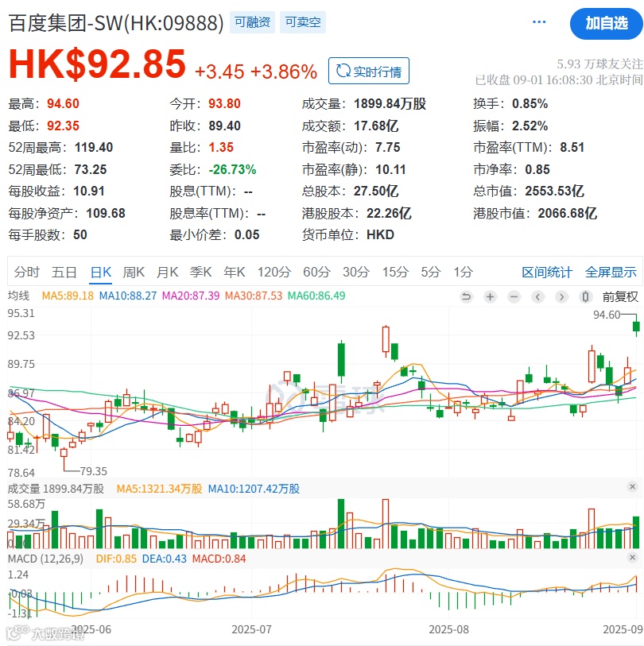Image resolution: width=644 pixels, height=646 pixels.
Task: Switch to the 1分 interval tab
Action: click(463, 272)
